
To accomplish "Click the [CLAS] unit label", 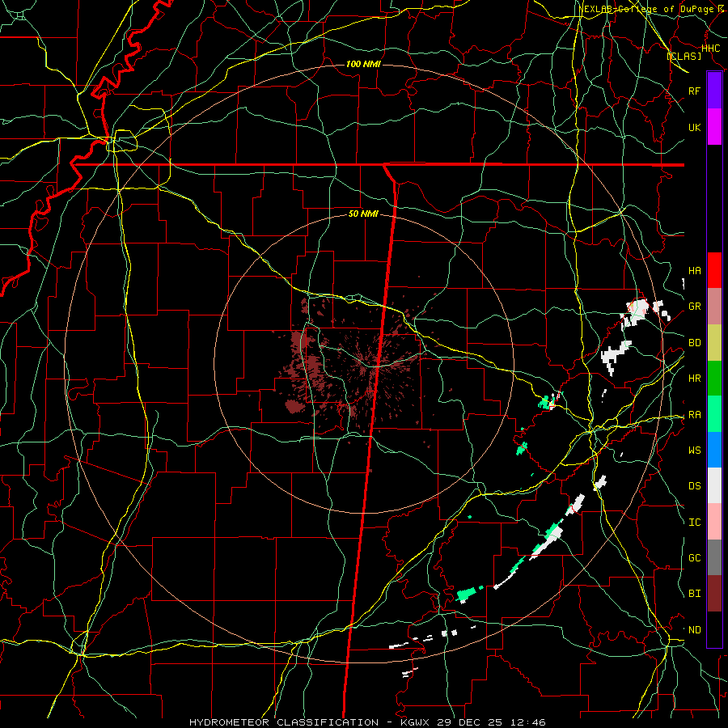I will pyautogui.click(x=684, y=56).
